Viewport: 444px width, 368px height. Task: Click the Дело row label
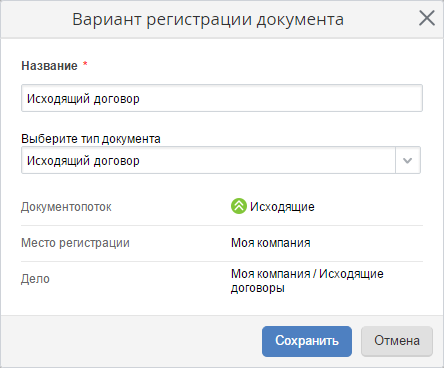[35, 279]
